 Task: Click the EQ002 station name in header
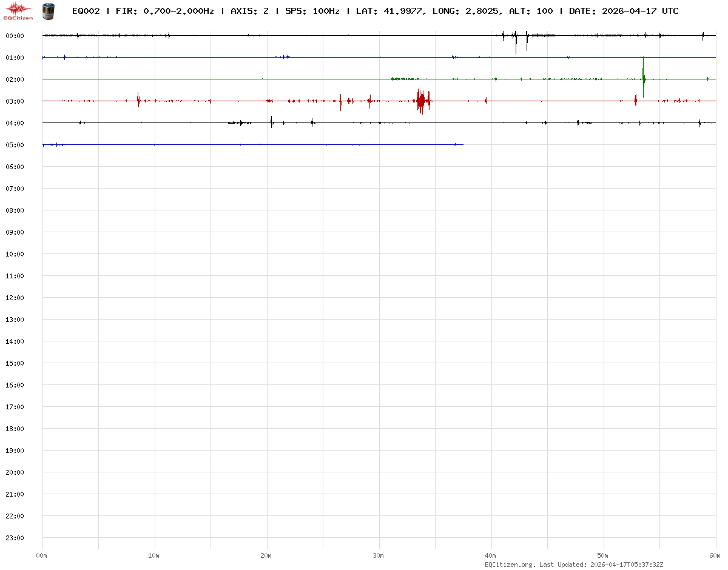[86, 11]
